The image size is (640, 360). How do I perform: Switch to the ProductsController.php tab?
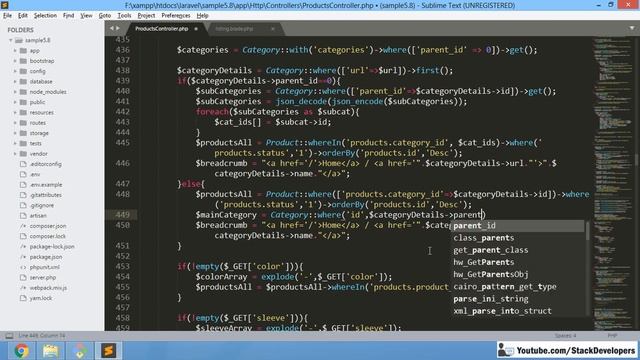(x=162, y=29)
